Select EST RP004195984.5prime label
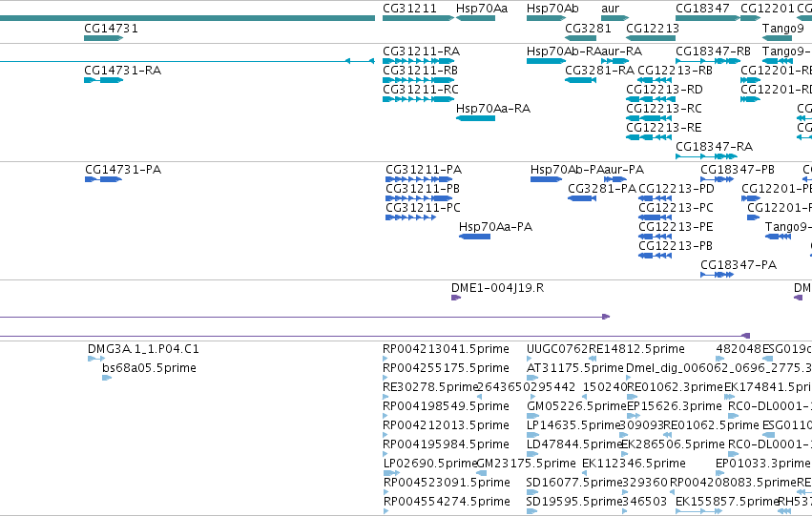The image size is (812, 516). coord(446,444)
